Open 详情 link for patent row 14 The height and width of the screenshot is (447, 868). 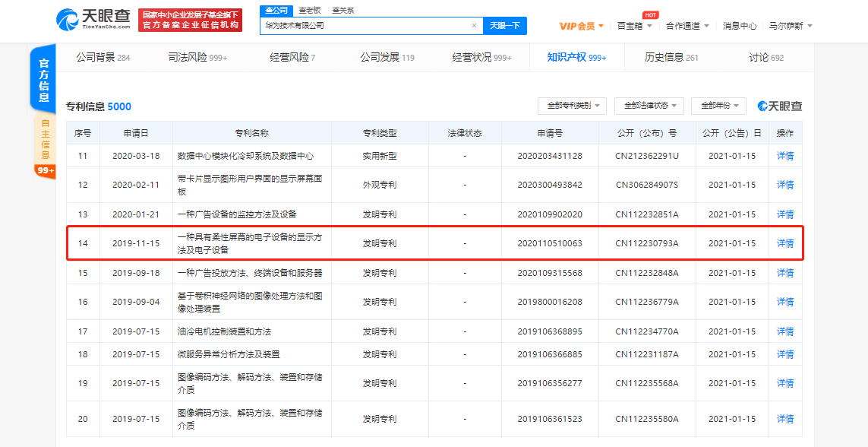click(784, 243)
